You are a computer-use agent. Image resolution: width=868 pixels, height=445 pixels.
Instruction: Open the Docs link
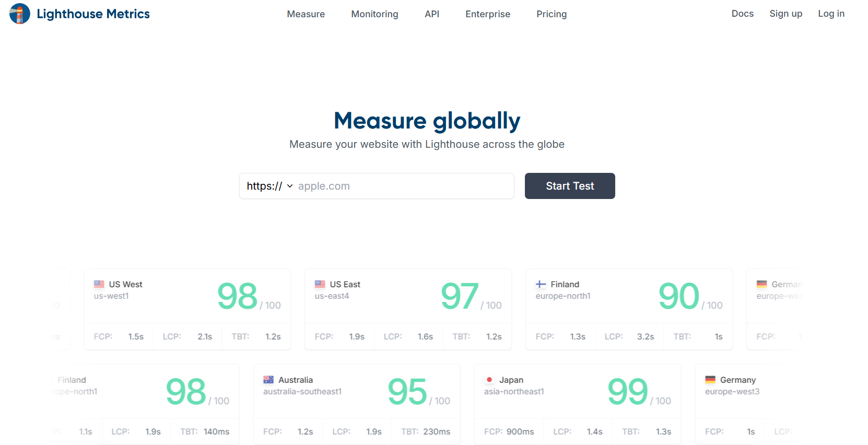(x=743, y=14)
